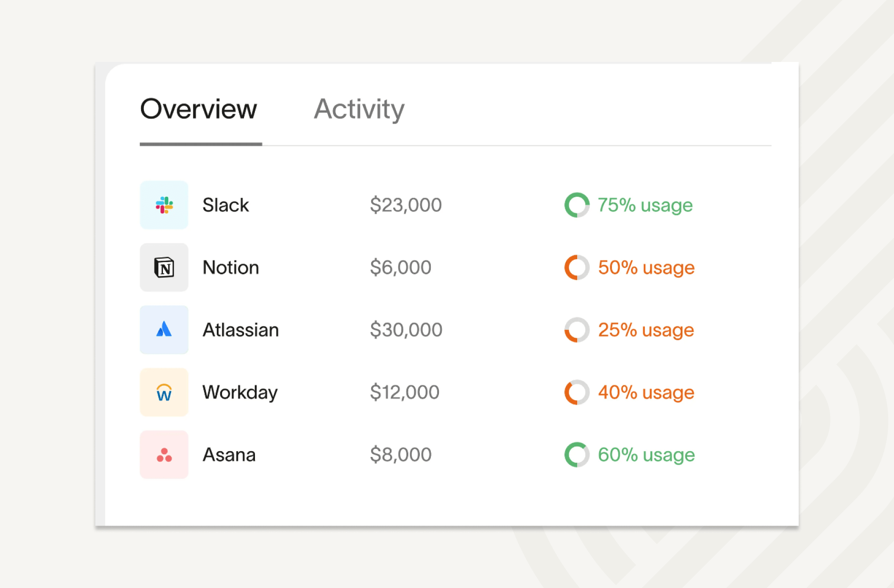894x588 pixels.
Task: Click the Atlassian logo icon
Action: coord(164,330)
